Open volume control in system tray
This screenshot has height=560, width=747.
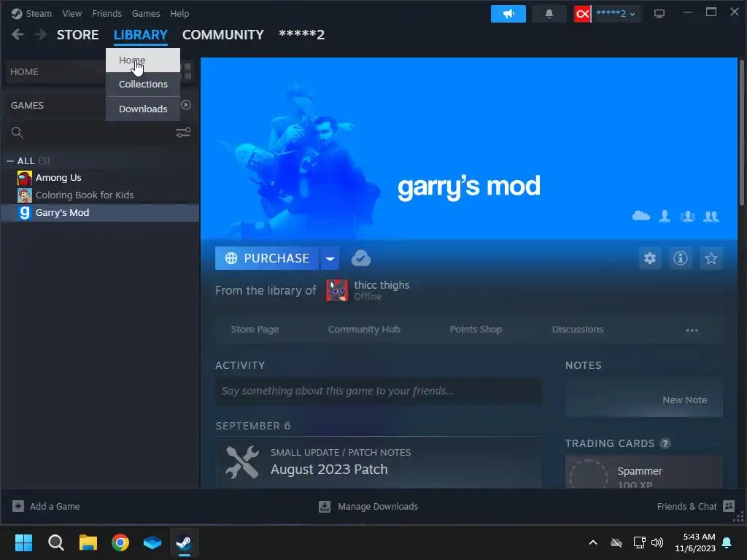click(x=657, y=542)
